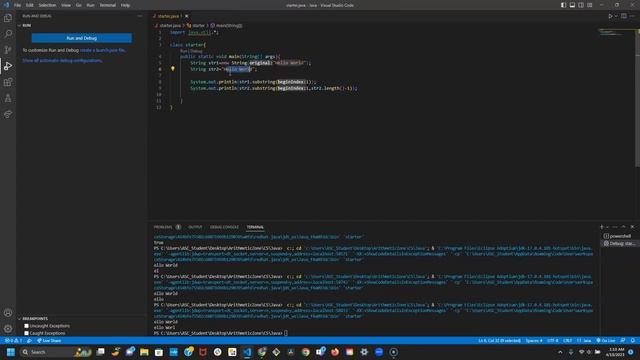This screenshot has width=640, height=360.
Task: Switch to the Problems panel tab
Action: [167, 227]
